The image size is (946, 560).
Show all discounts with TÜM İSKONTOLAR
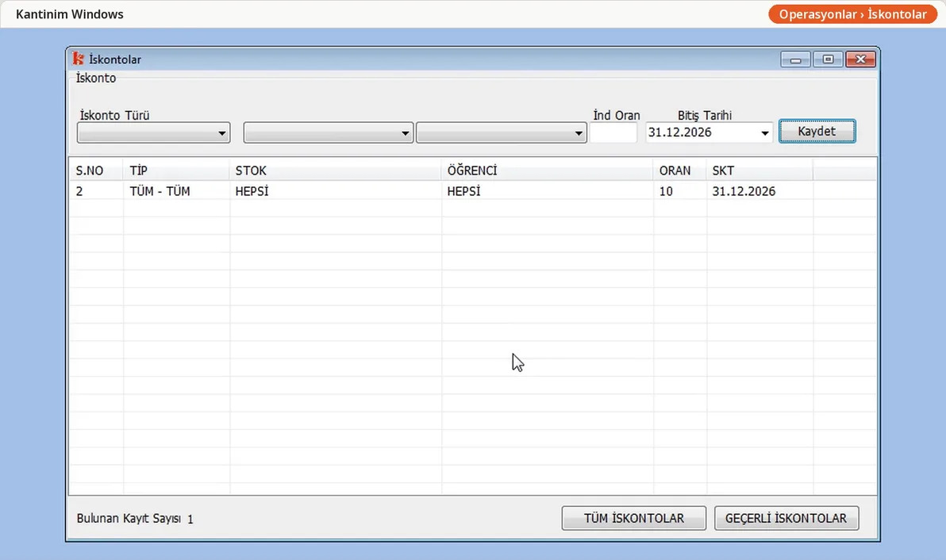(634, 519)
